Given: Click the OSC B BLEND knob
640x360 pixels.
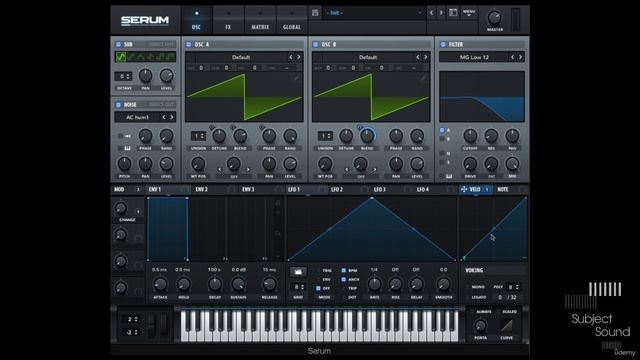Looking at the screenshot, I should click(367, 136).
